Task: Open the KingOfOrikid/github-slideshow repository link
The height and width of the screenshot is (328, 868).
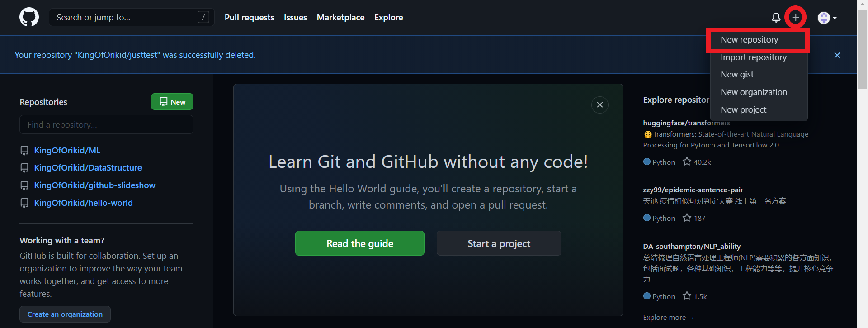Action: [95, 185]
